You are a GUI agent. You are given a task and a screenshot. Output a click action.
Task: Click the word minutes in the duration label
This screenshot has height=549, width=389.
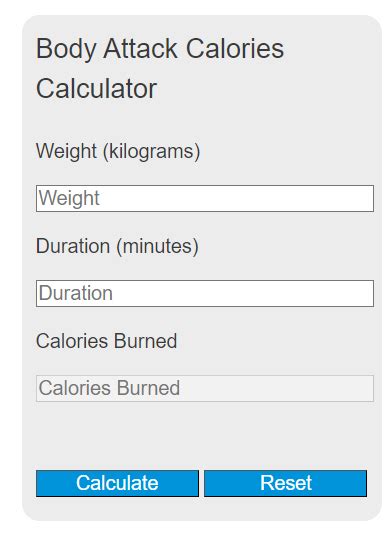coord(157,246)
